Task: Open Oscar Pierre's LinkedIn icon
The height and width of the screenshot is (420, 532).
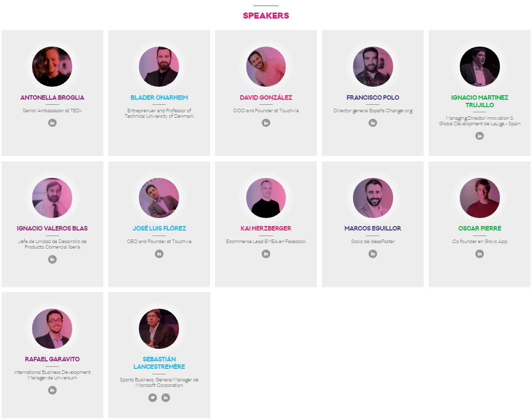Action: point(479,254)
